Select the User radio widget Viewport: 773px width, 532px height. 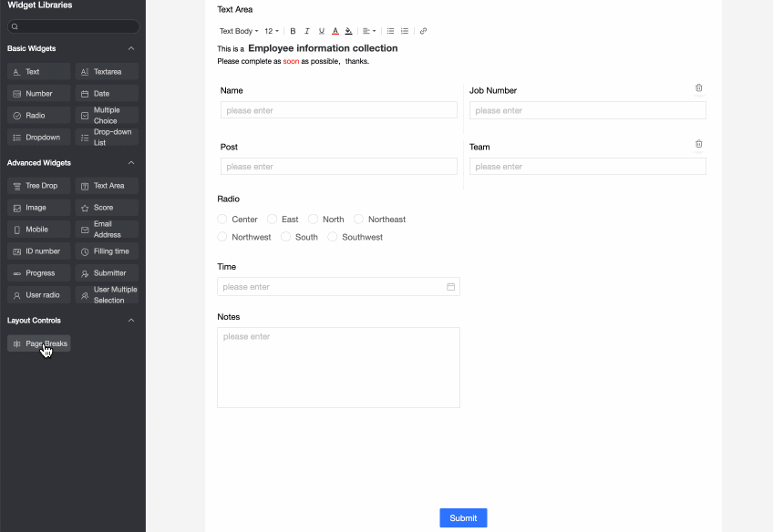39,295
